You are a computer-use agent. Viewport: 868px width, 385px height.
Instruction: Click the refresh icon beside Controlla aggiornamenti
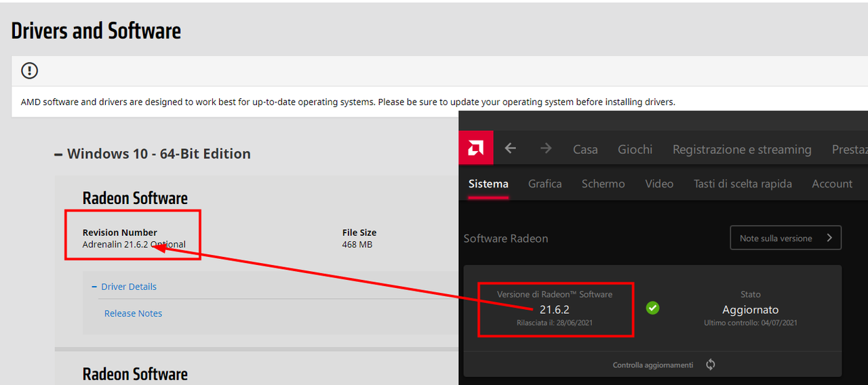click(711, 365)
